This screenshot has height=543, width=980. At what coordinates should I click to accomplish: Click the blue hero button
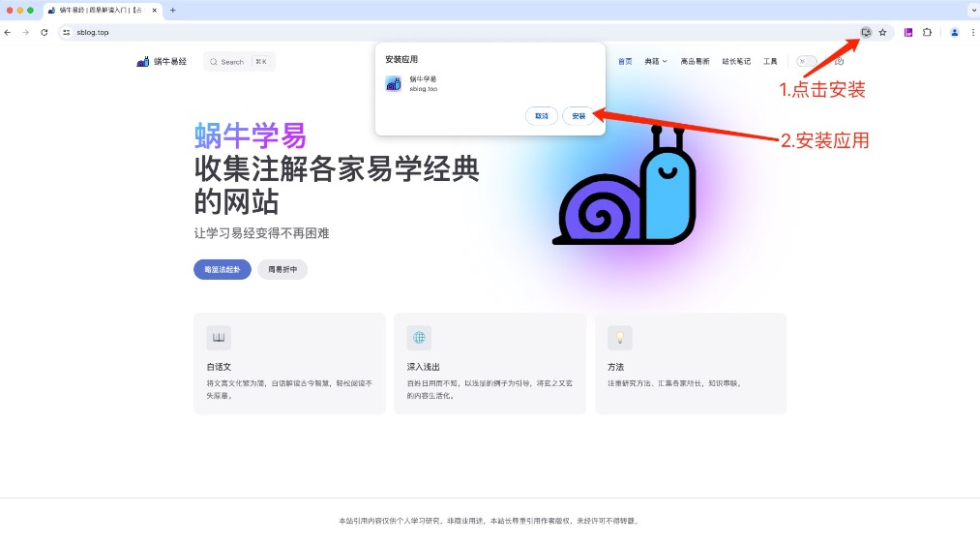[x=223, y=270]
